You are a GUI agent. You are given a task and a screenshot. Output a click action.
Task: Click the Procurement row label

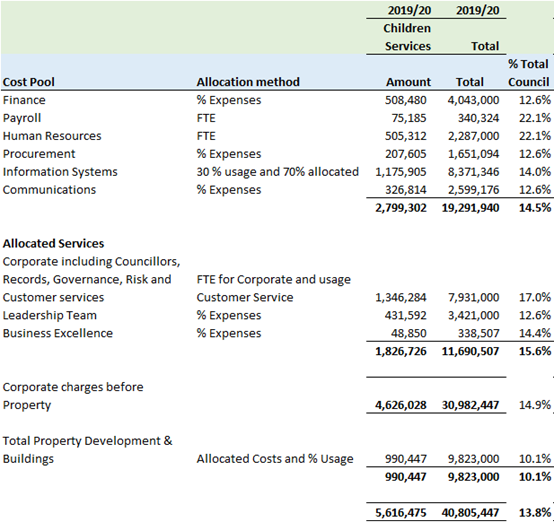[x=39, y=154]
